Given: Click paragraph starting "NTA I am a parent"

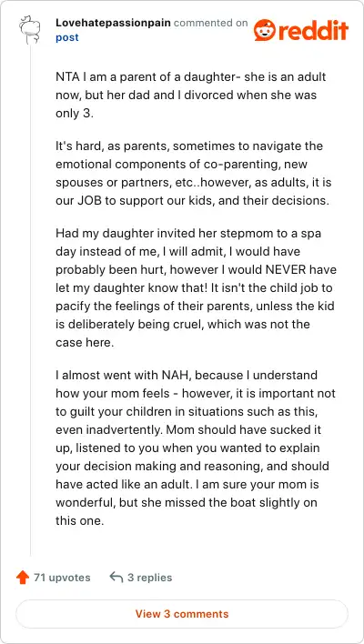Looking at the screenshot, I should pyautogui.click(x=187, y=96).
